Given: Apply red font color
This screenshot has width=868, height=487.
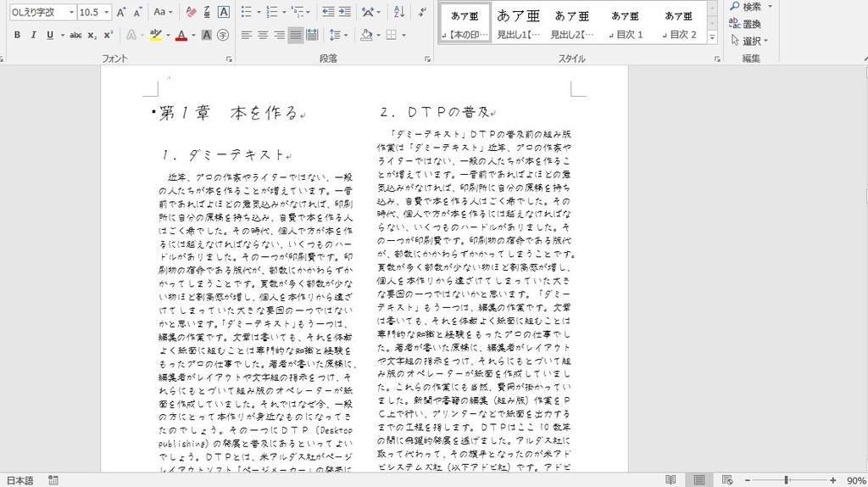Looking at the screenshot, I should (x=181, y=35).
